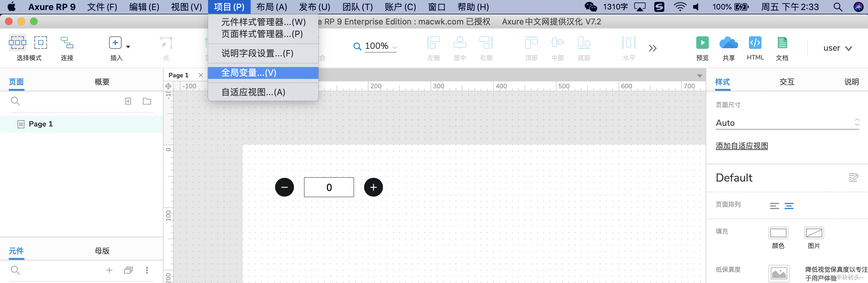Search widgets with the magnifier icon

point(15,270)
